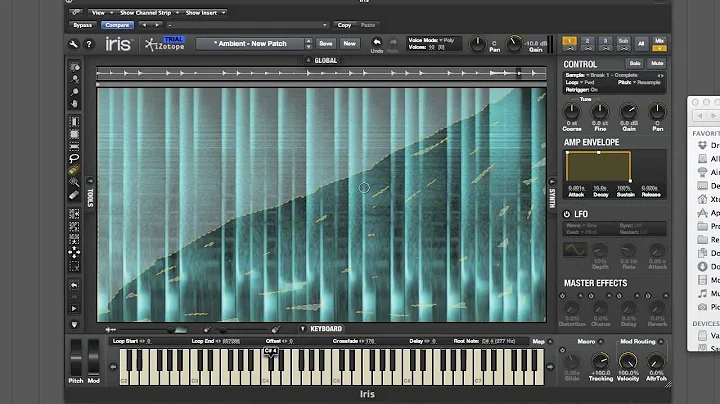
Task: Click link icon under Sub
Action: point(623,48)
